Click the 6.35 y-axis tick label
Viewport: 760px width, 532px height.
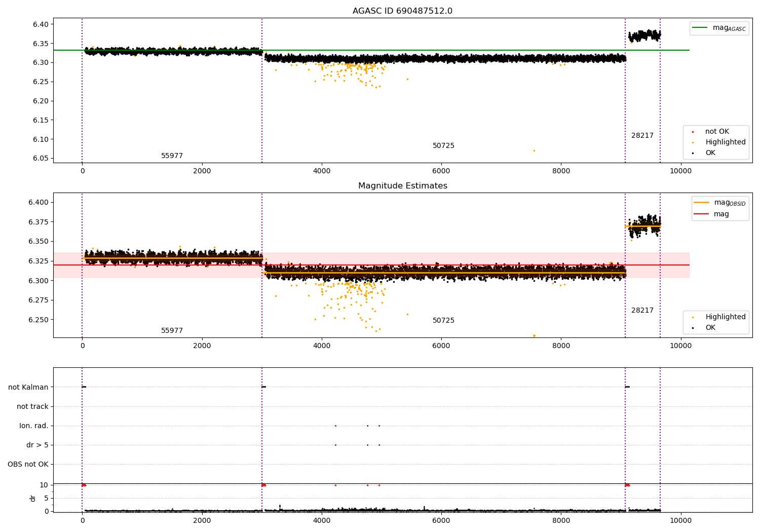tap(41, 44)
